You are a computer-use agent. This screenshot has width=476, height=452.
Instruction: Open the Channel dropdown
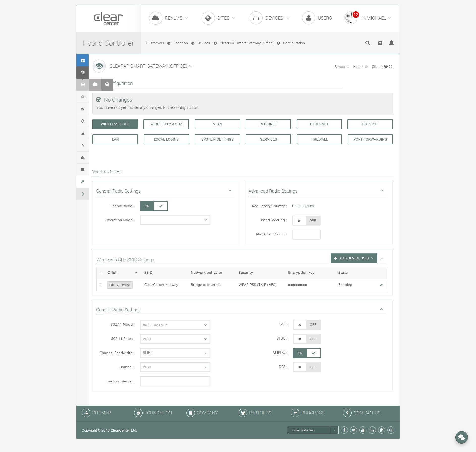175,367
